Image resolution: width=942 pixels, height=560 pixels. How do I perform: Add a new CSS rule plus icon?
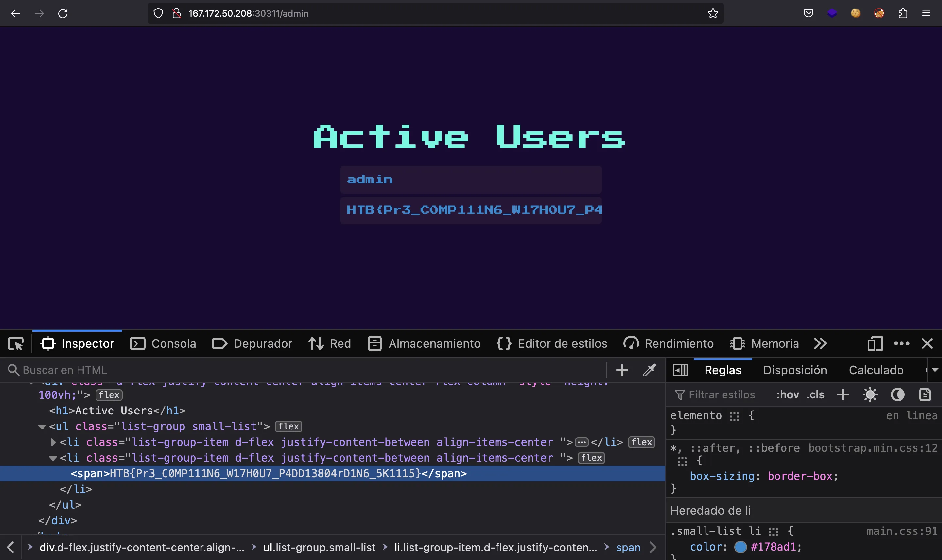(843, 395)
